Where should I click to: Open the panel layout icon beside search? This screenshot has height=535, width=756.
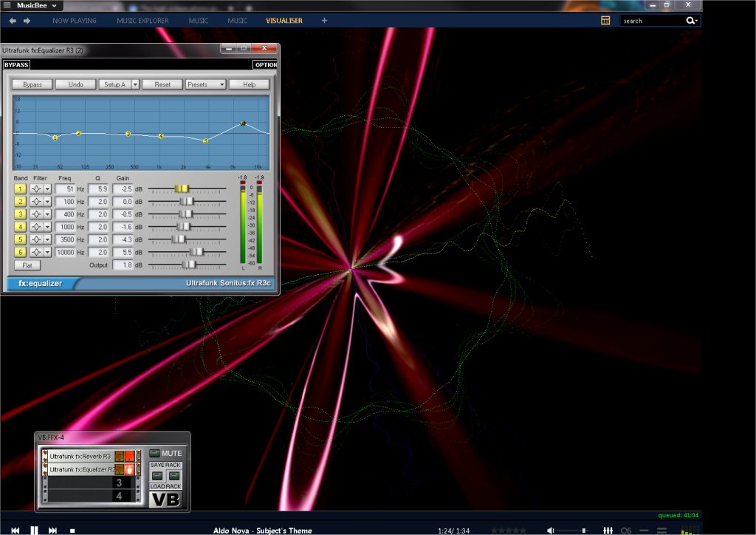click(605, 20)
